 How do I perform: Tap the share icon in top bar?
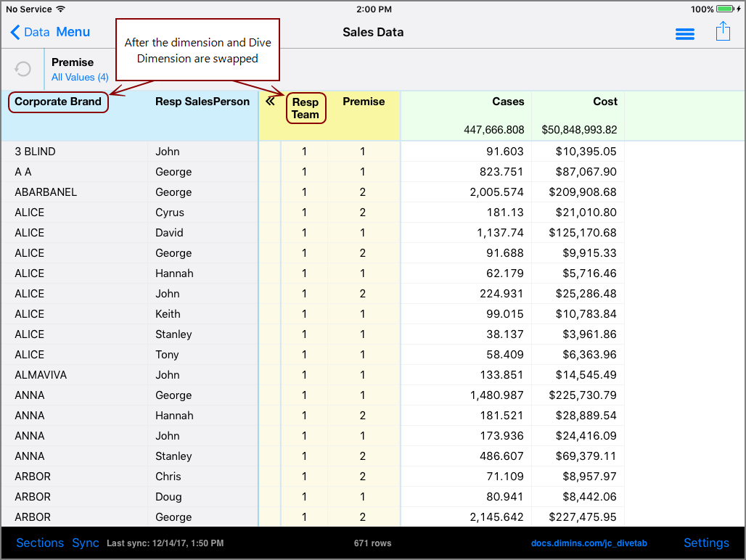722,32
